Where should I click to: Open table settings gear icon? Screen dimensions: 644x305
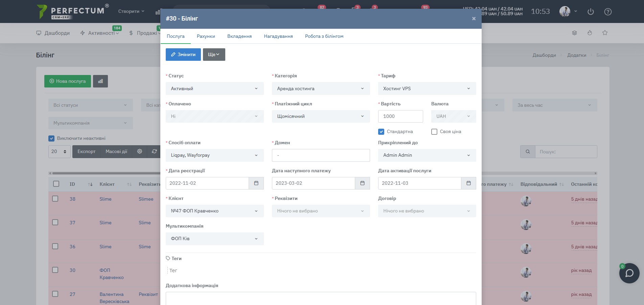point(139,151)
